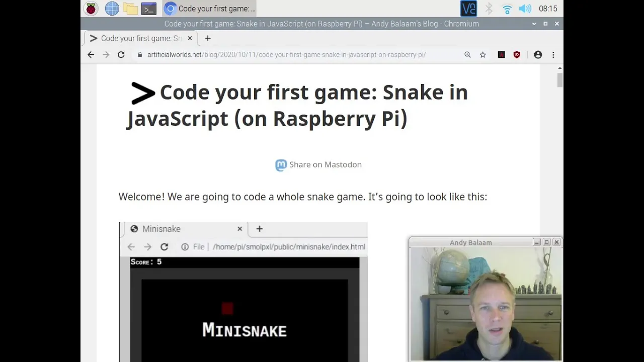Screen dimensions: 644x362
Task: Open a new Chromium tab
Action: click(x=208, y=38)
